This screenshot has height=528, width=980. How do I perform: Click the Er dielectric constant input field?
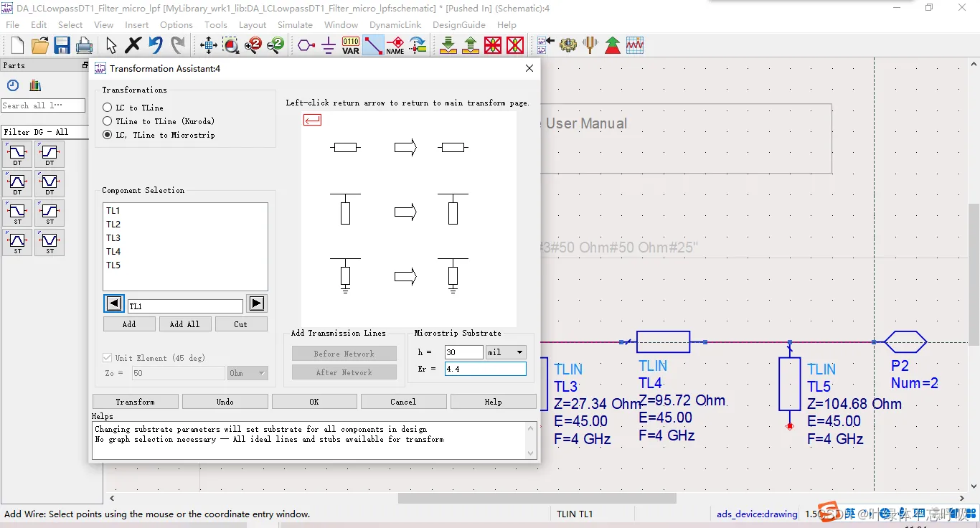coord(485,369)
